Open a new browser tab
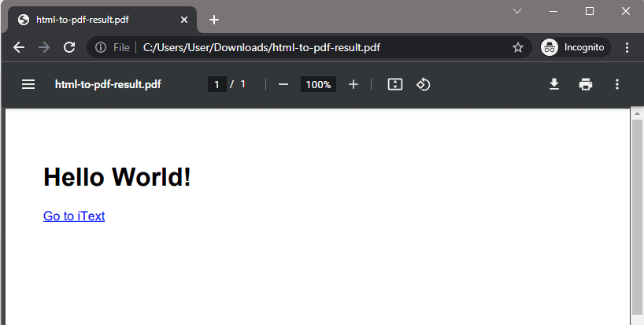 click(x=214, y=20)
